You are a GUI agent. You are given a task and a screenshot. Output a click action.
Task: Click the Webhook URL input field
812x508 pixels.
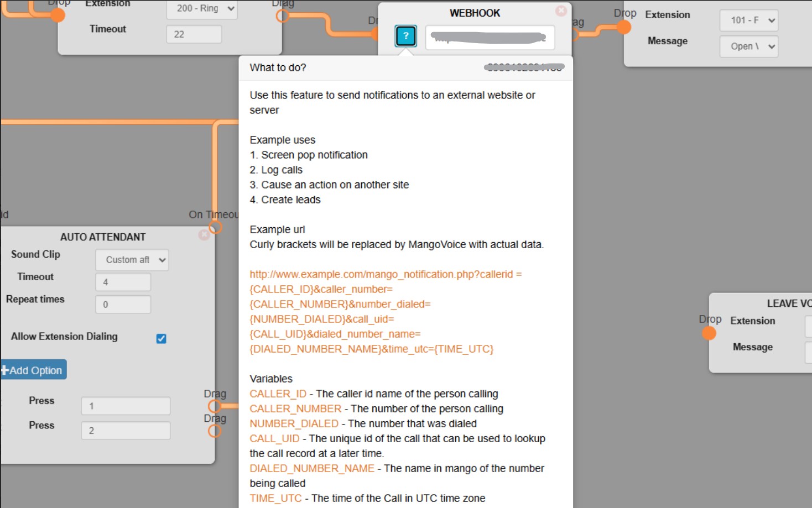(x=490, y=38)
